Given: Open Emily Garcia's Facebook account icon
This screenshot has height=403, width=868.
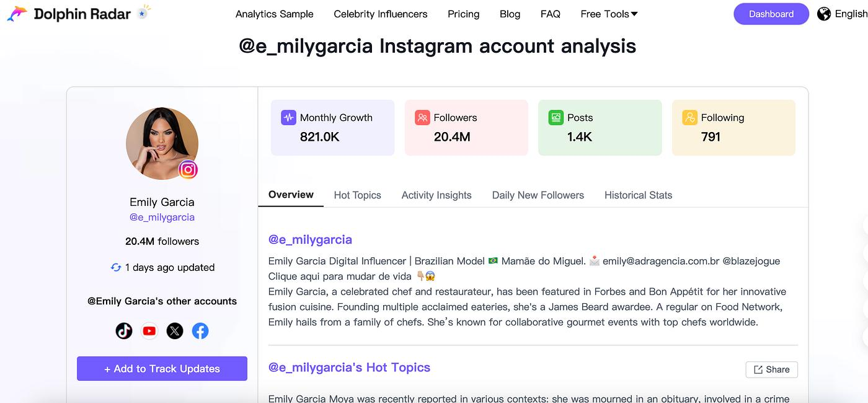Looking at the screenshot, I should [x=200, y=331].
